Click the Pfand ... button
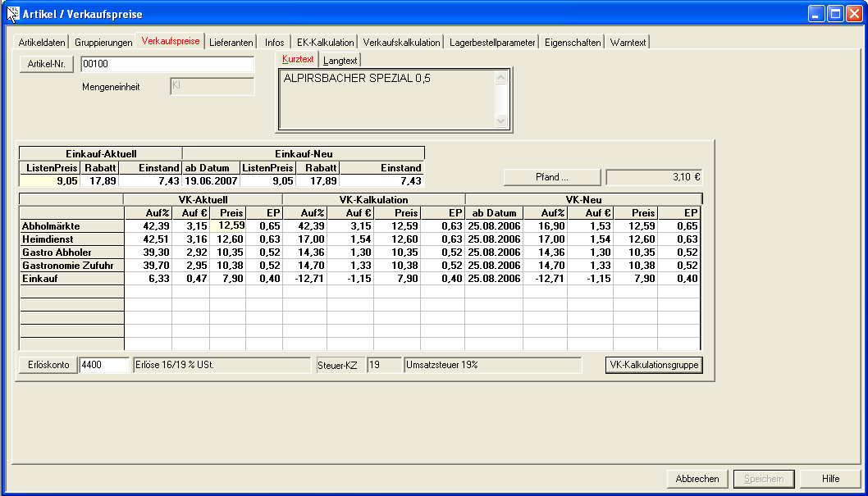 click(x=551, y=177)
